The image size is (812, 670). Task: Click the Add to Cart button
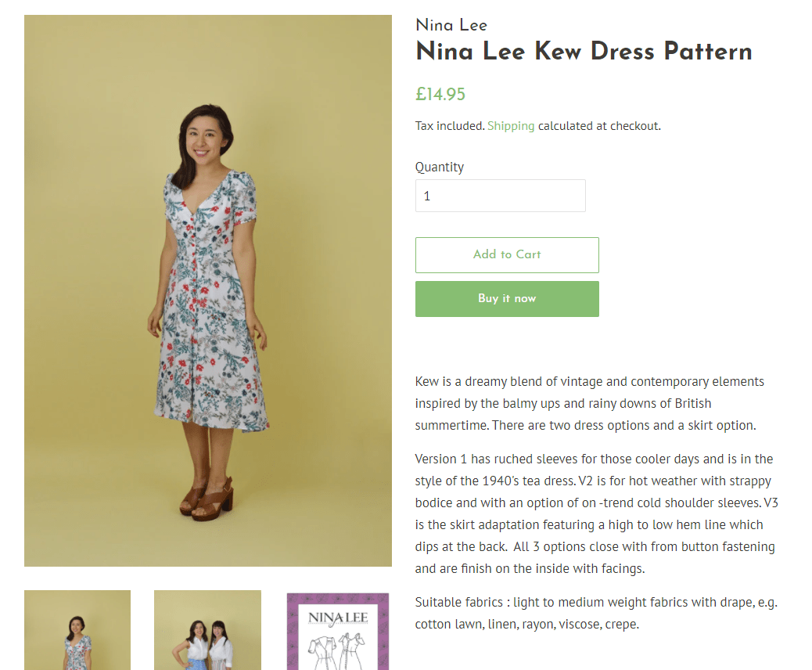click(507, 254)
